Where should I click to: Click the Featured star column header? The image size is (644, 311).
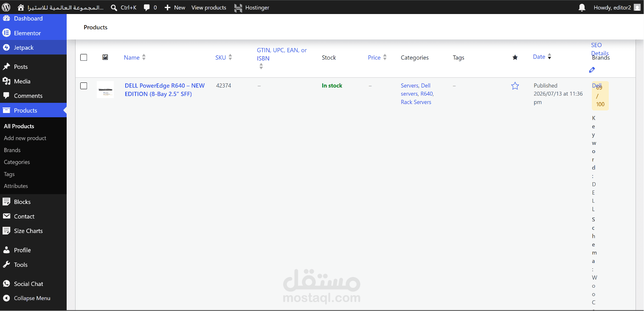pyautogui.click(x=515, y=57)
